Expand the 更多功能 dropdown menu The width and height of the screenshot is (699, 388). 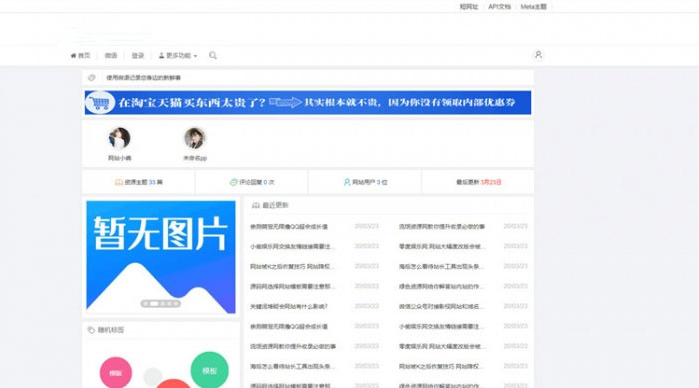click(x=177, y=56)
